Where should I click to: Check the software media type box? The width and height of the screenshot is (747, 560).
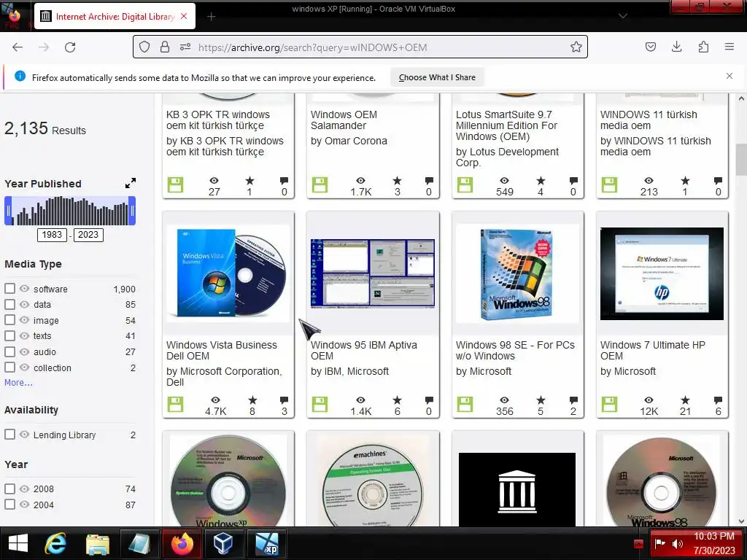[x=9, y=289]
